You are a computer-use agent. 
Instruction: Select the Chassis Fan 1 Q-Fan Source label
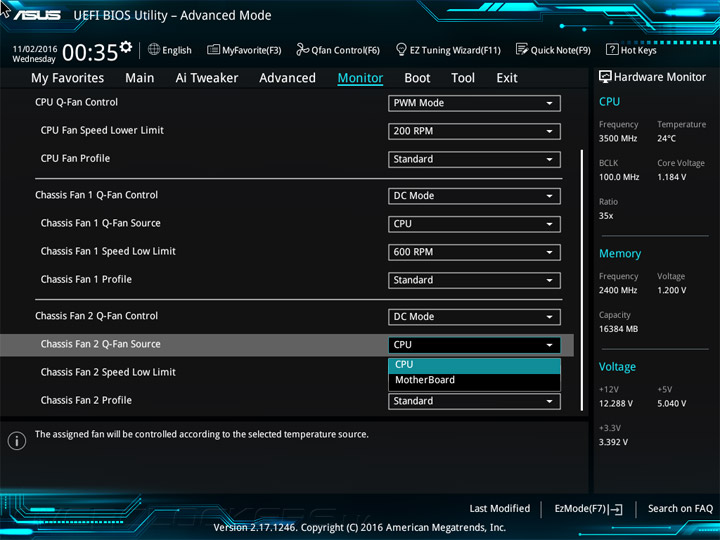pyautogui.click(x=101, y=223)
